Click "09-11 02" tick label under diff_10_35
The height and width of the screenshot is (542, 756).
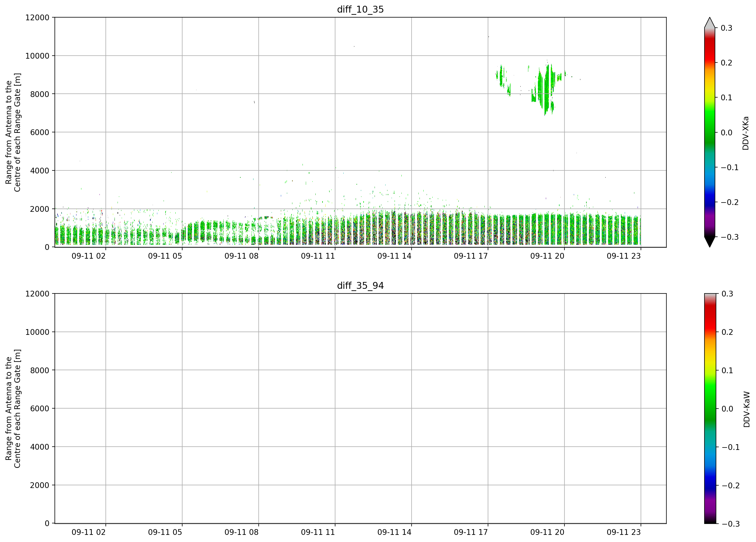tap(89, 256)
